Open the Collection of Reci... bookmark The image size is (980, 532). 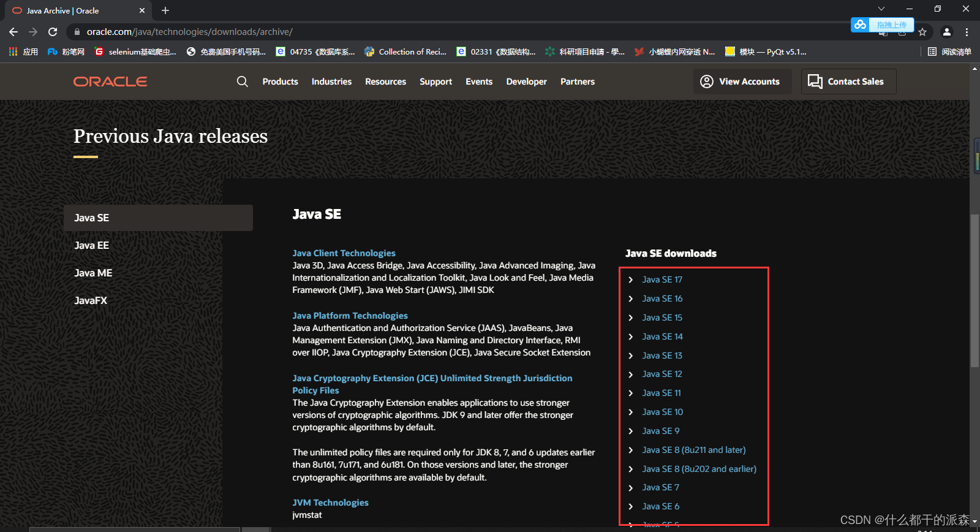[x=405, y=52]
